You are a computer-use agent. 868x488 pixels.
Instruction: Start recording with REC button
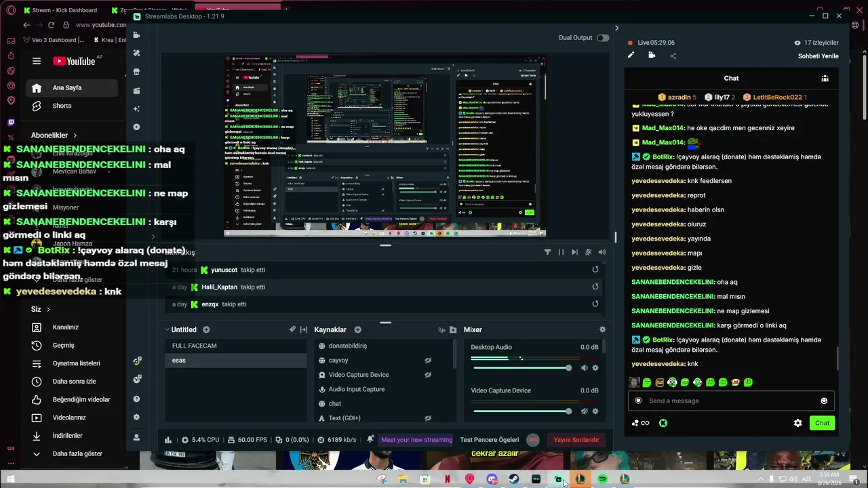click(533, 440)
